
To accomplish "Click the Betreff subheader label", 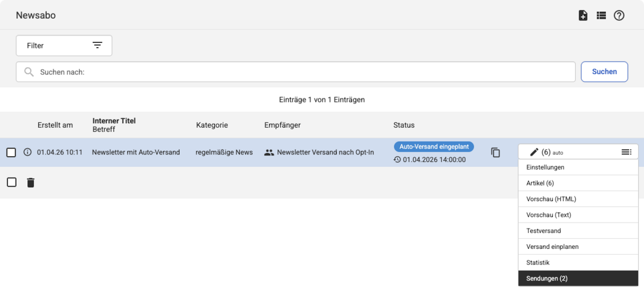I will tap(104, 129).
